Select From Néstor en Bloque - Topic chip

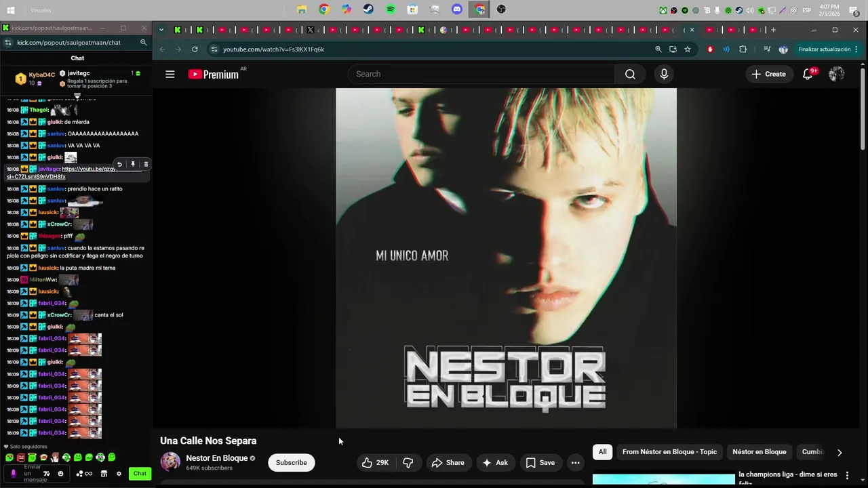(x=669, y=452)
